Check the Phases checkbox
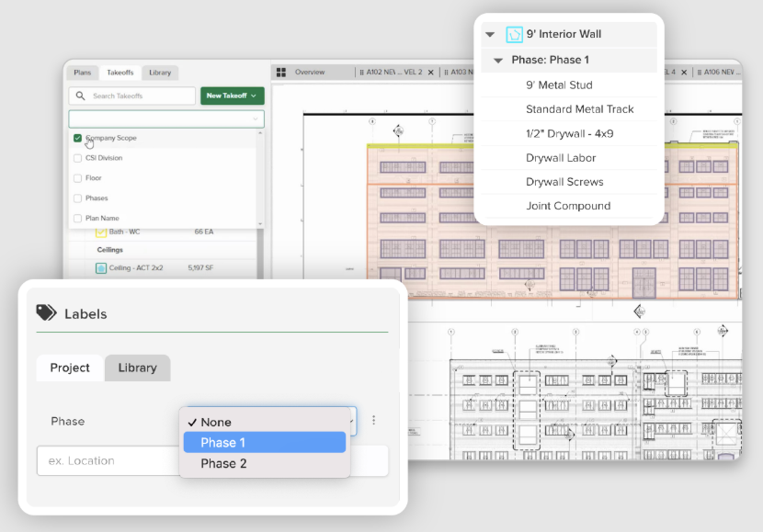763x532 pixels. click(77, 198)
